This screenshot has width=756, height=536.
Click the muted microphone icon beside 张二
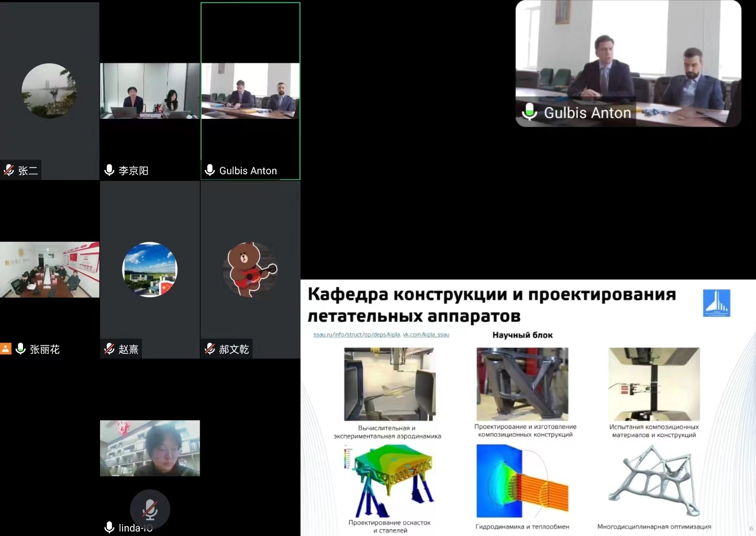tap(9, 170)
